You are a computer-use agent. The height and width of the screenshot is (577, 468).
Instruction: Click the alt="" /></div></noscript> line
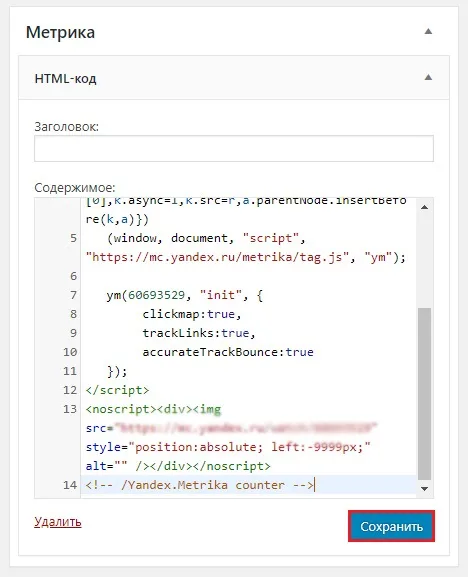178,466
